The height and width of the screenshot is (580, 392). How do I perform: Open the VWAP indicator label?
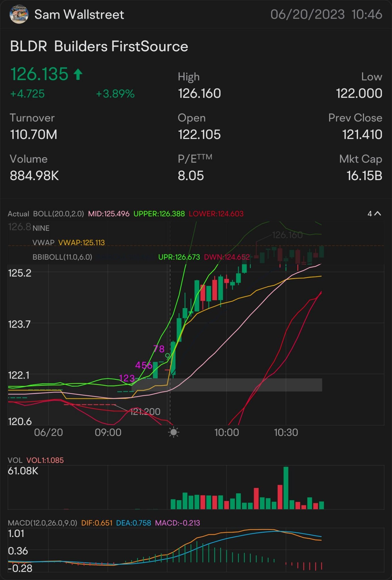[44, 243]
